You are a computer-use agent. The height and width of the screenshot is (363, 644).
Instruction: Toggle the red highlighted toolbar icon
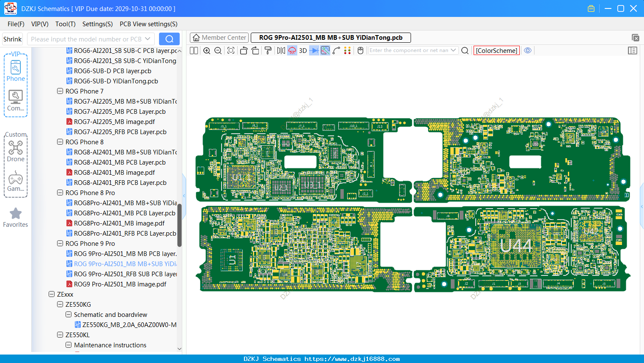click(292, 51)
